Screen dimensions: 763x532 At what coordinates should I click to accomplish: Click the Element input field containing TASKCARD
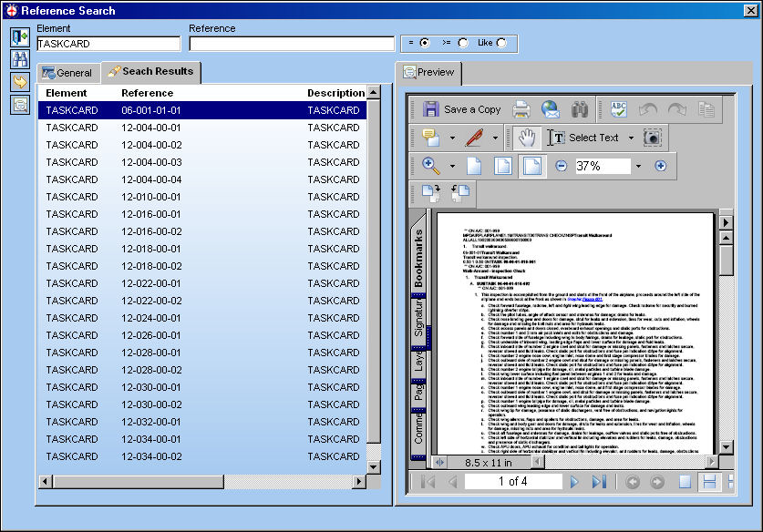[108, 44]
